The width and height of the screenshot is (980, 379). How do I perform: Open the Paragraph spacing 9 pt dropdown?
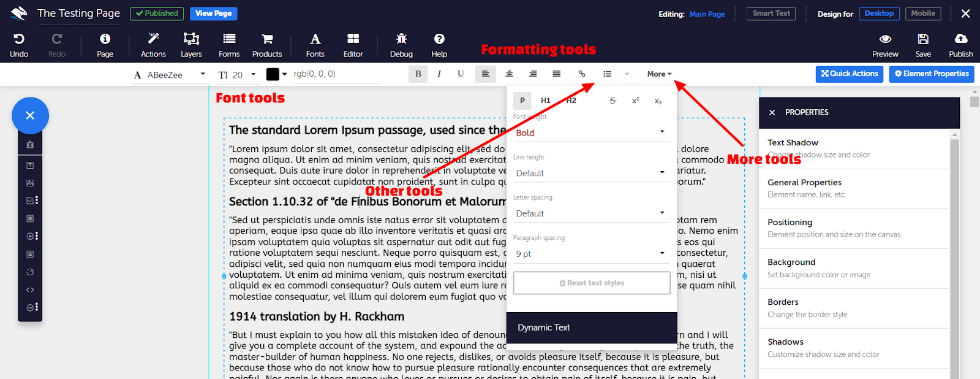(591, 254)
